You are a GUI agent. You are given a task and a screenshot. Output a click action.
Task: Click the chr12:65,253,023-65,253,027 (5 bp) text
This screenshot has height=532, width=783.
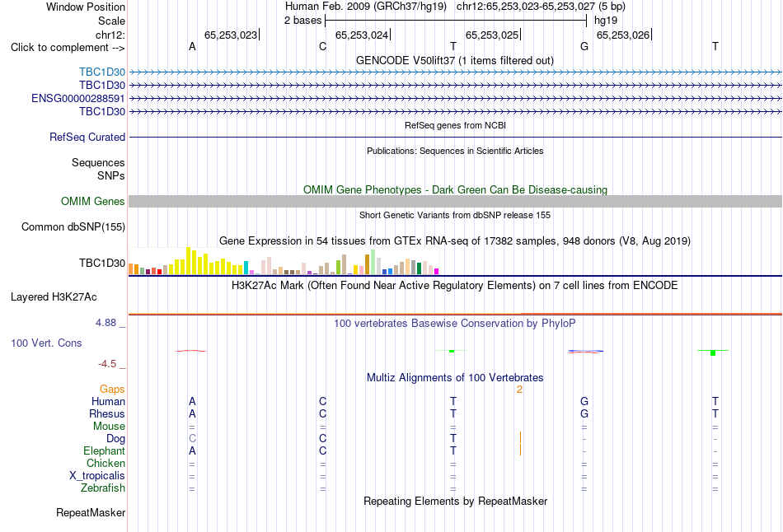[x=541, y=7]
